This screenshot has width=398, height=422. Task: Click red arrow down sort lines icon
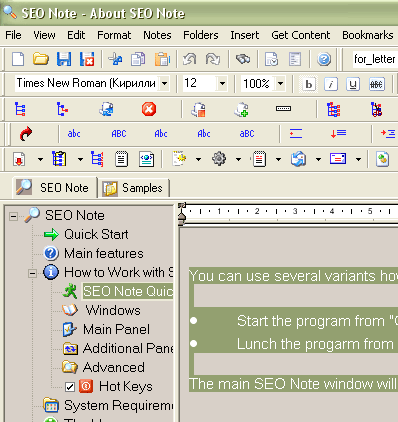tap(338, 134)
